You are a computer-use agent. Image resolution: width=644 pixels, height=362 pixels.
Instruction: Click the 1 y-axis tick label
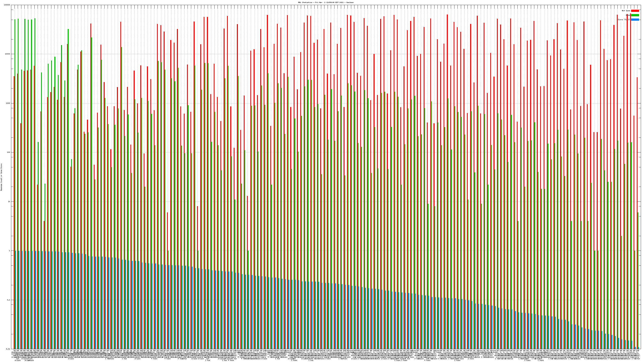pyautogui.click(x=10, y=251)
